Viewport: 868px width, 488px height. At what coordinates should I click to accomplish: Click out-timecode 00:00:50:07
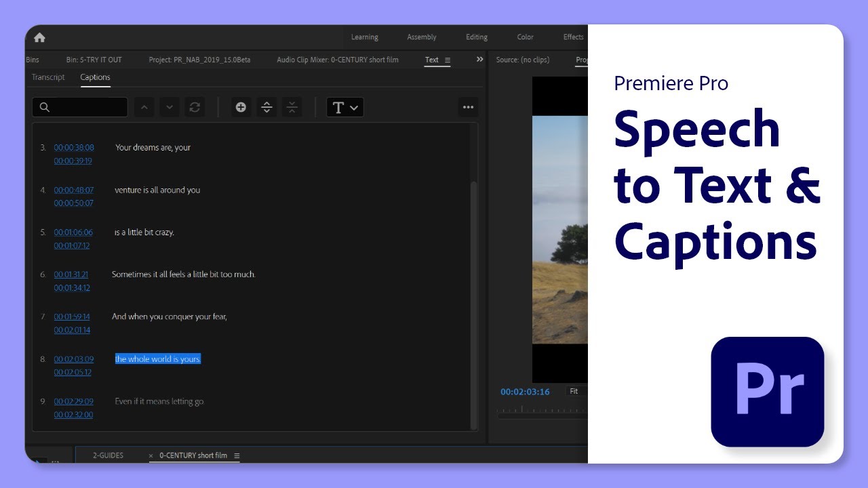tap(74, 203)
